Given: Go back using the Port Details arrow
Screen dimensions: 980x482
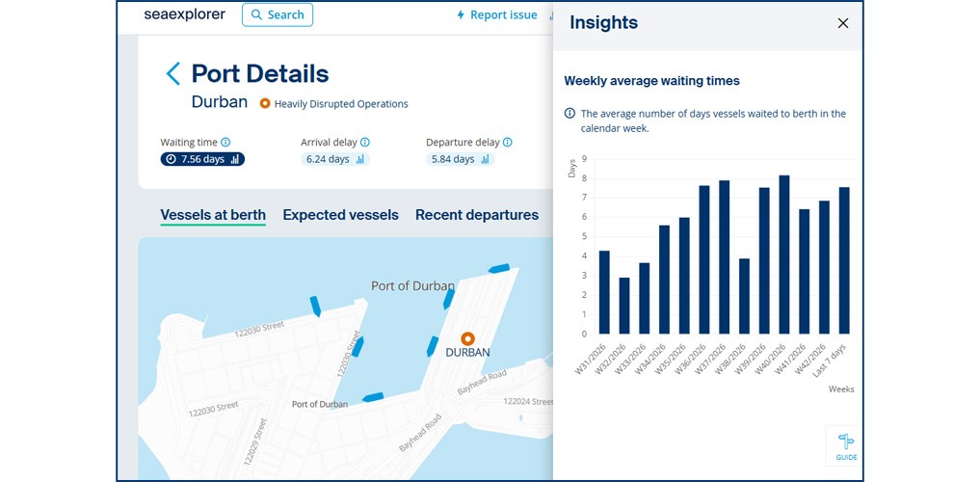Looking at the screenshot, I should [173, 74].
